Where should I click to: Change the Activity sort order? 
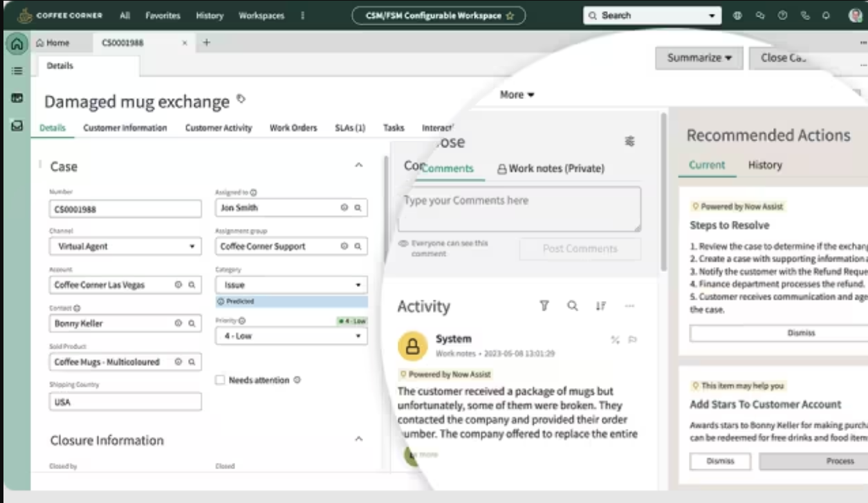point(601,306)
